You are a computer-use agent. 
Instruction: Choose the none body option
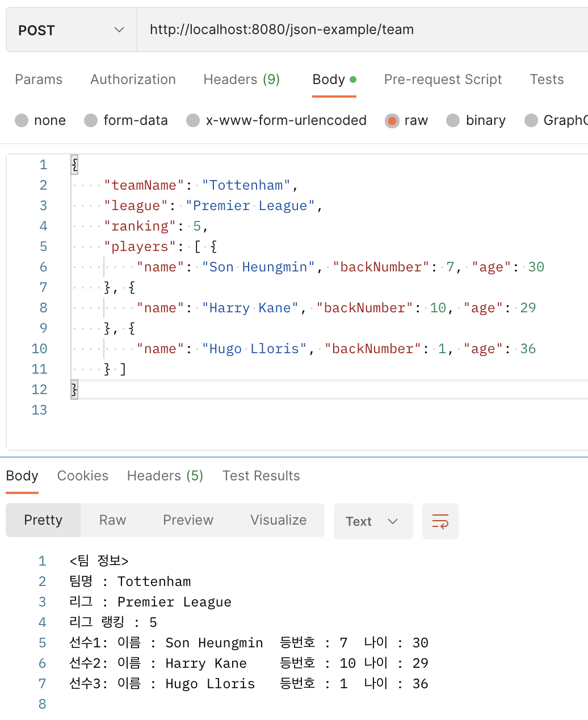point(22,120)
